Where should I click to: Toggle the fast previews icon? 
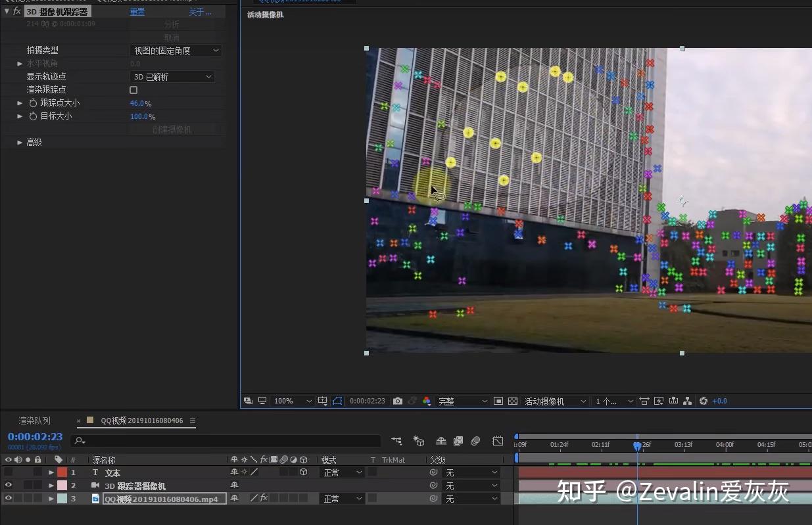point(659,401)
